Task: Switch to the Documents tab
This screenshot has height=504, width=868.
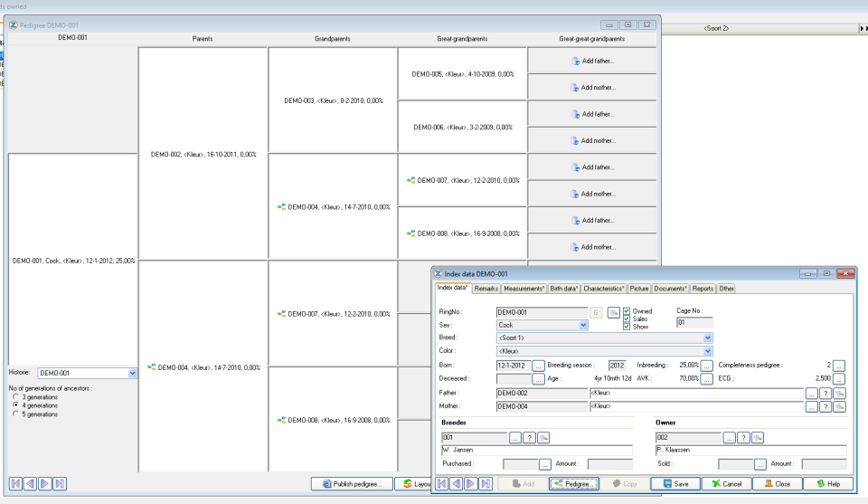Action: click(670, 289)
